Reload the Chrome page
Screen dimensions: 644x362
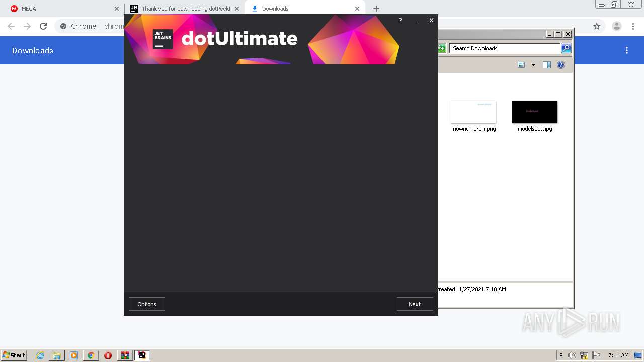(43, 26)
